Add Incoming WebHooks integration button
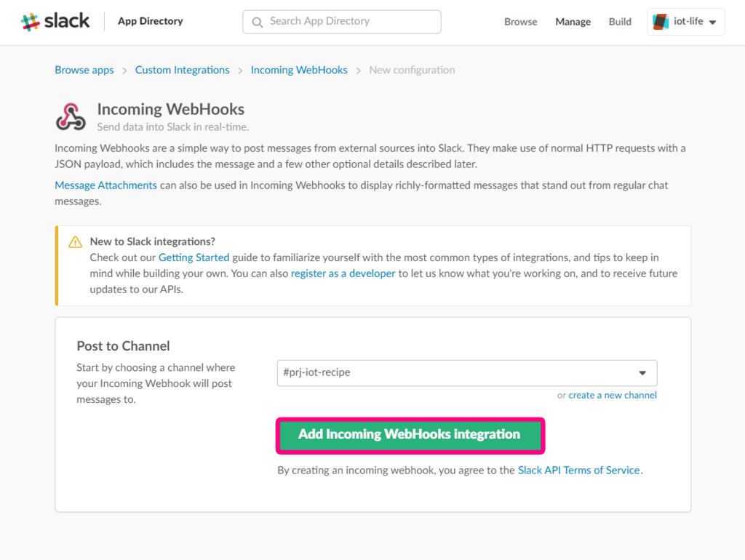 410,435
